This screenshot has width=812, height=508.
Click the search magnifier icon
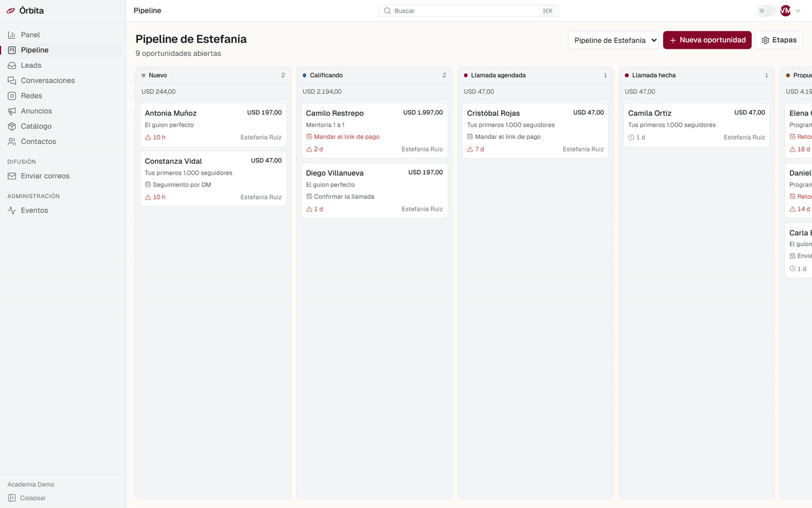[x=387, y=10]
